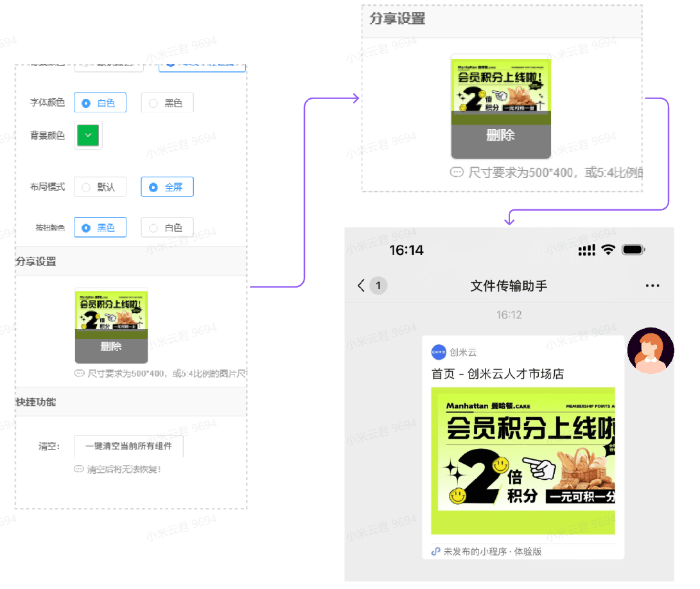This screenshot has height=589, width=700.
Task: Open the three-dot more menu in chat
Action: [652, 285]
